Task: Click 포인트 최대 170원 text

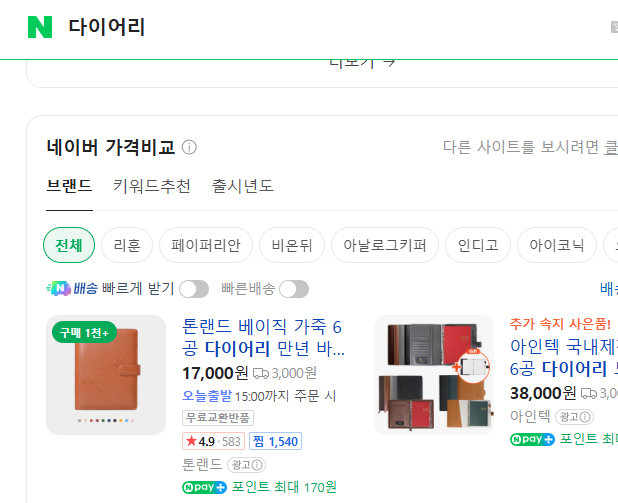Action: point(284,487)
